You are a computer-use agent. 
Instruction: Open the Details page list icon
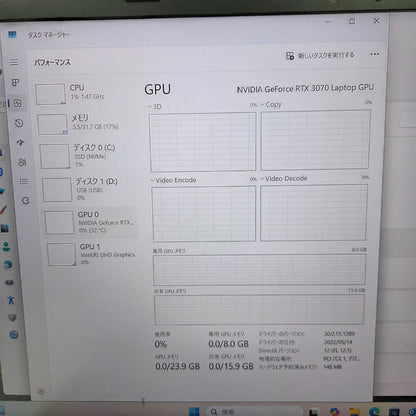tap(24, 181)
